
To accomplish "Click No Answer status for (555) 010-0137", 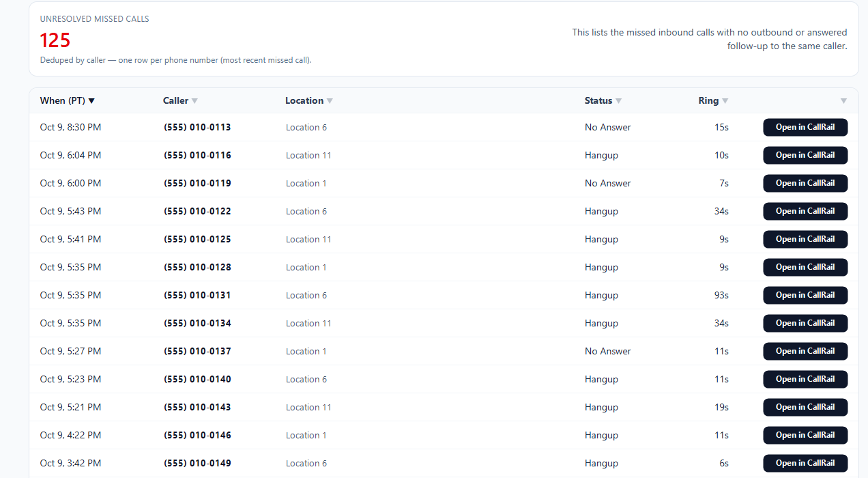I will click(x=608, y=352).
